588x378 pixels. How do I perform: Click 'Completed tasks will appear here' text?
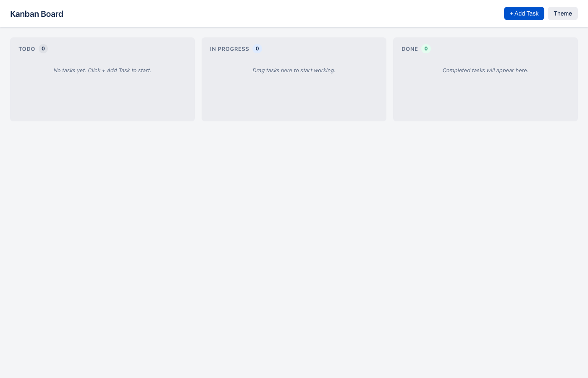[x=485, y=70]
